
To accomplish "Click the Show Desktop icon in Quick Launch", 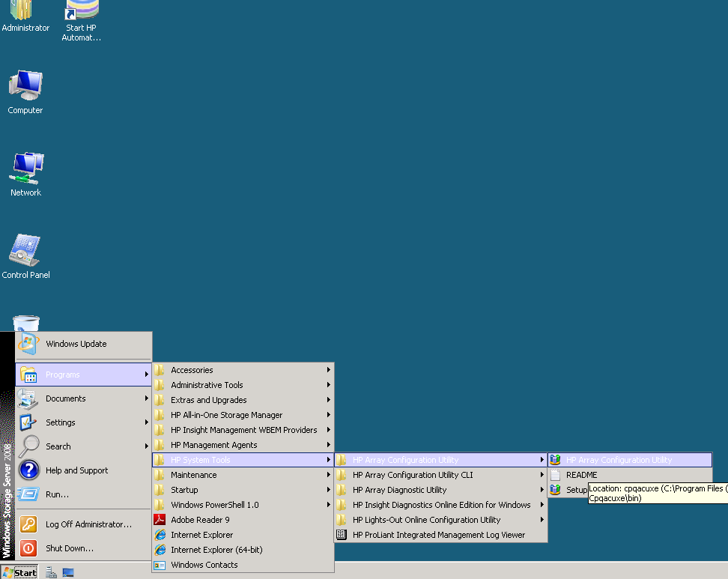I will (x=68, y=572).
